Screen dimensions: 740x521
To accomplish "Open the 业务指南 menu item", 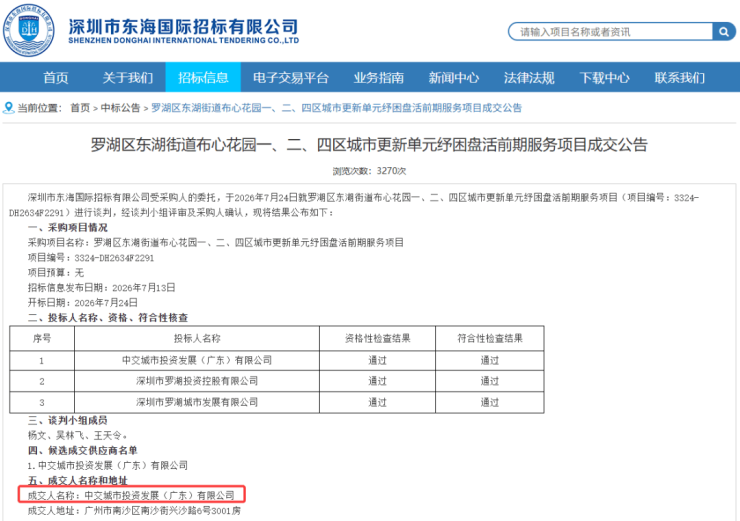I will click(x=378, y=77).
